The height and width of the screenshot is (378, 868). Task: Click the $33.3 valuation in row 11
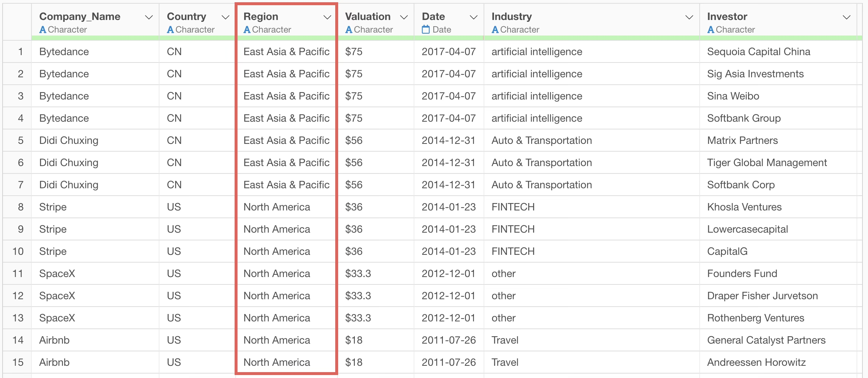[x=358, y=274]
